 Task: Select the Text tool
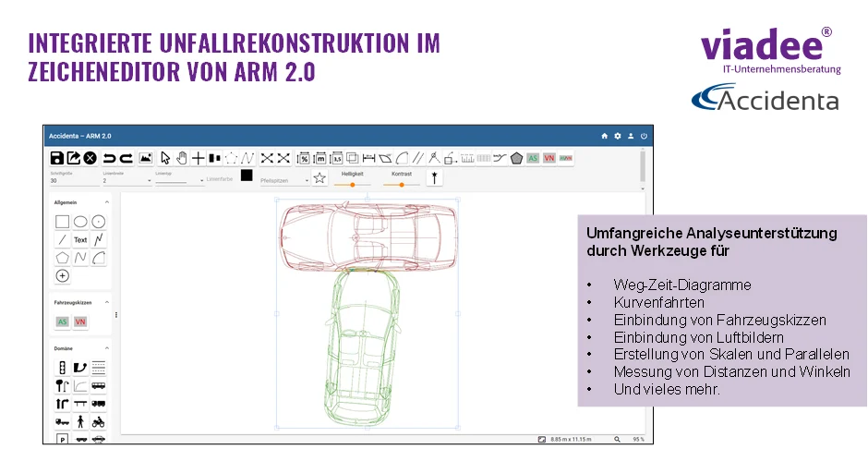(x=81, y=240)
